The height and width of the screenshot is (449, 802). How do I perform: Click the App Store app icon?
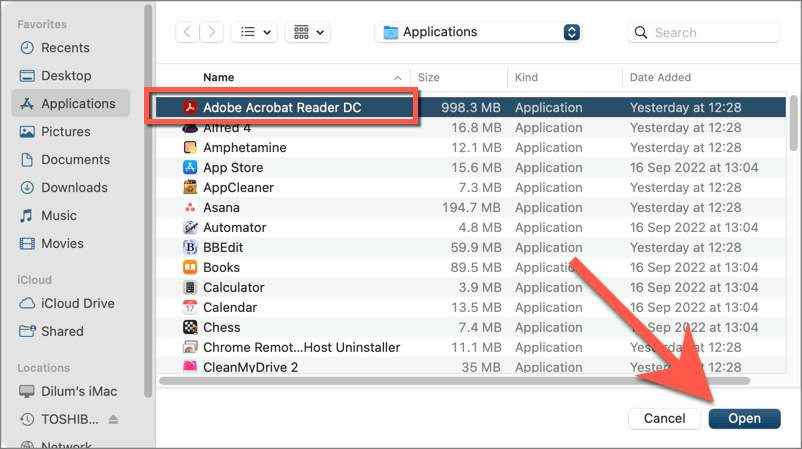click(x=190, y=167)
